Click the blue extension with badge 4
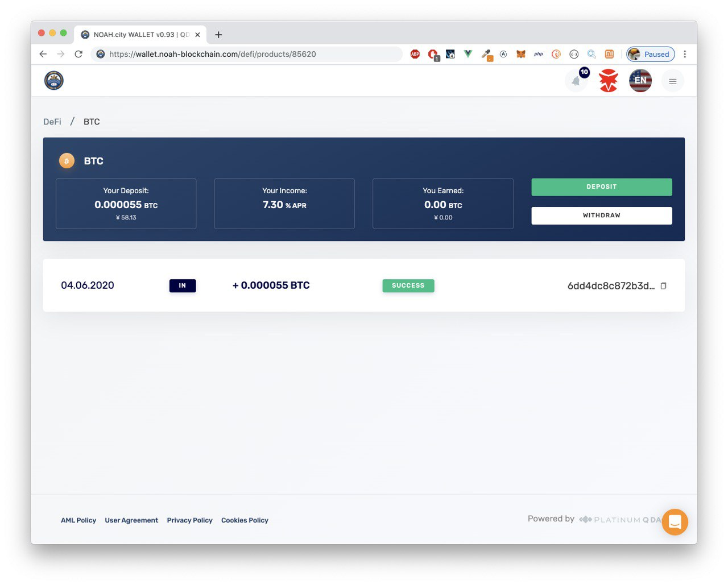Screen dimensions: 728x585 450,54
